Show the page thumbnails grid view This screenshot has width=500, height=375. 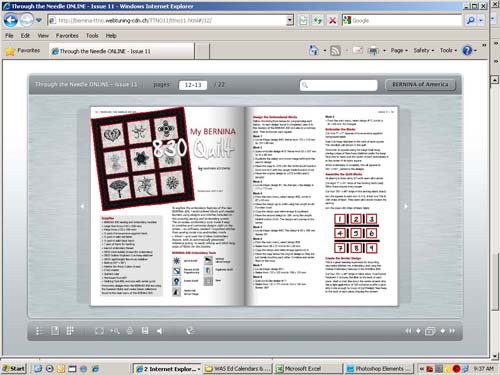(70, 331)
